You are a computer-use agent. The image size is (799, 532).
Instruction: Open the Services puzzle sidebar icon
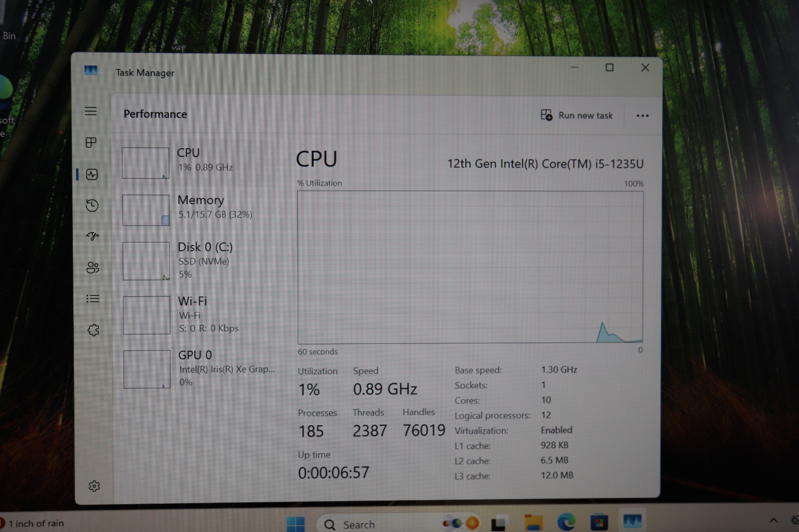93,330
